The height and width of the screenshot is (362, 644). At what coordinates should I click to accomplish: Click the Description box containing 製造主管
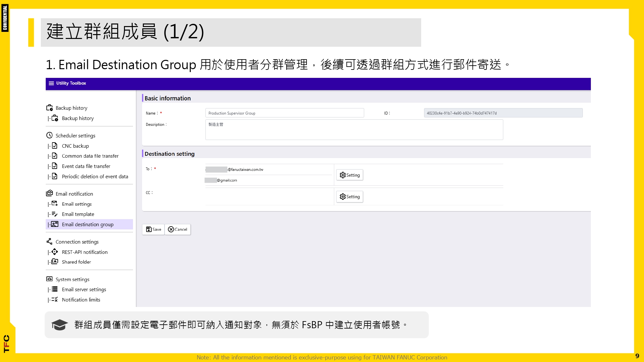point(354,129)
